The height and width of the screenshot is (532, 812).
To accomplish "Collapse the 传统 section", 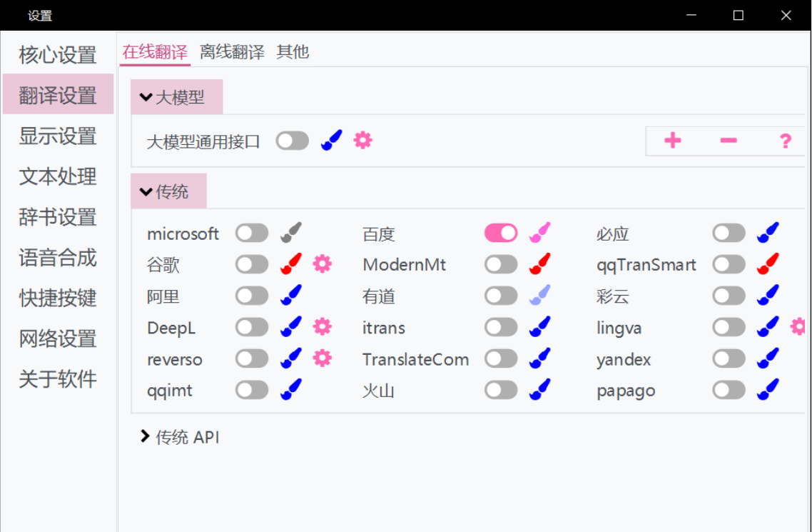I will click(x=168, y=191).
